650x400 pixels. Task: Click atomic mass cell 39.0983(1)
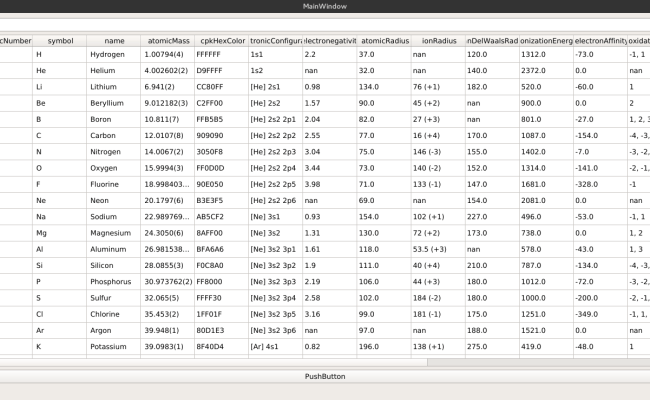[167, 347]
